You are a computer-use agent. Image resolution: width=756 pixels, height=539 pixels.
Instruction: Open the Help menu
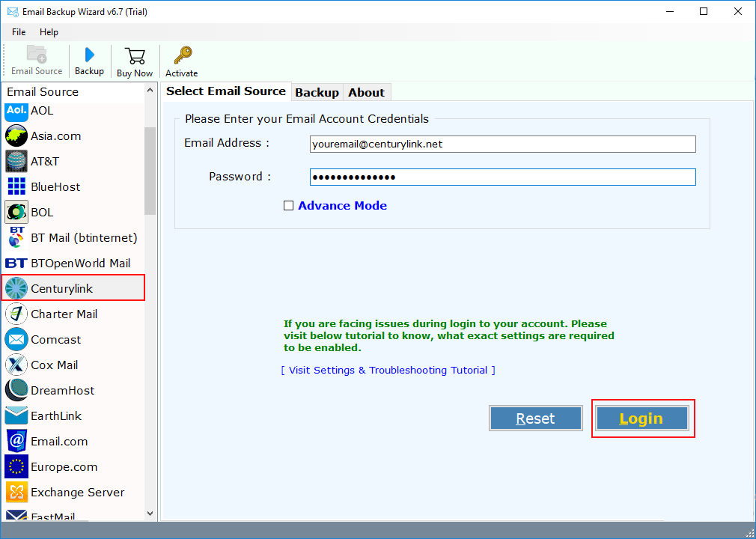[x=49, y=32]
